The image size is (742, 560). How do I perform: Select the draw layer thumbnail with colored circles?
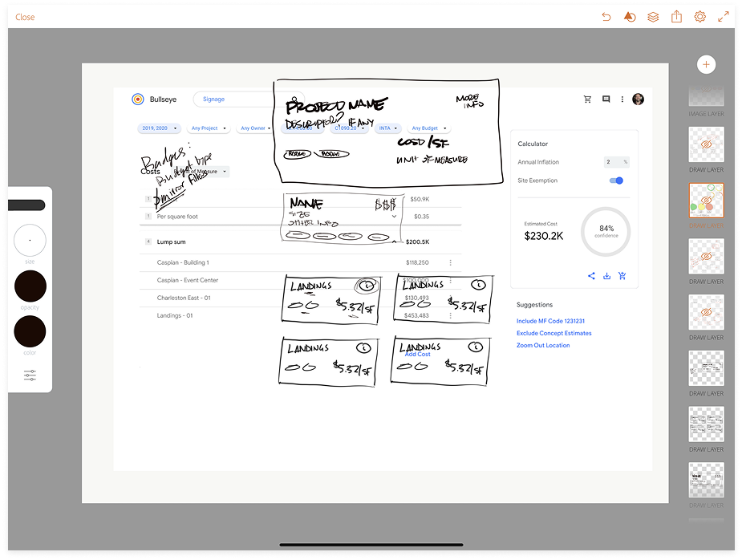pos(707,201)
